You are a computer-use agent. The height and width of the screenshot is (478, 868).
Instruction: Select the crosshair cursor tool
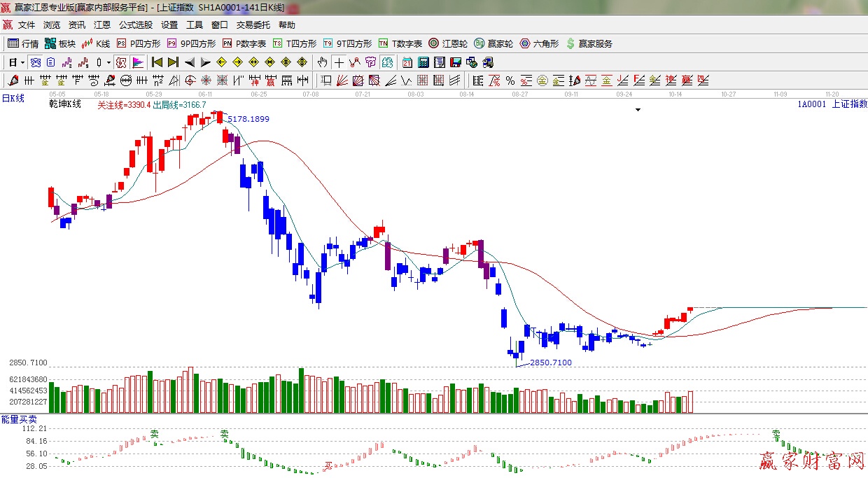click(339, 62)
